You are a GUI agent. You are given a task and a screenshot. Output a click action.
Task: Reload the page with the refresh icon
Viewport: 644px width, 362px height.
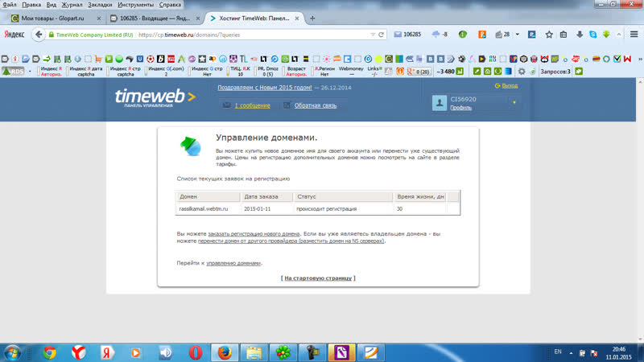click(381, 35)
